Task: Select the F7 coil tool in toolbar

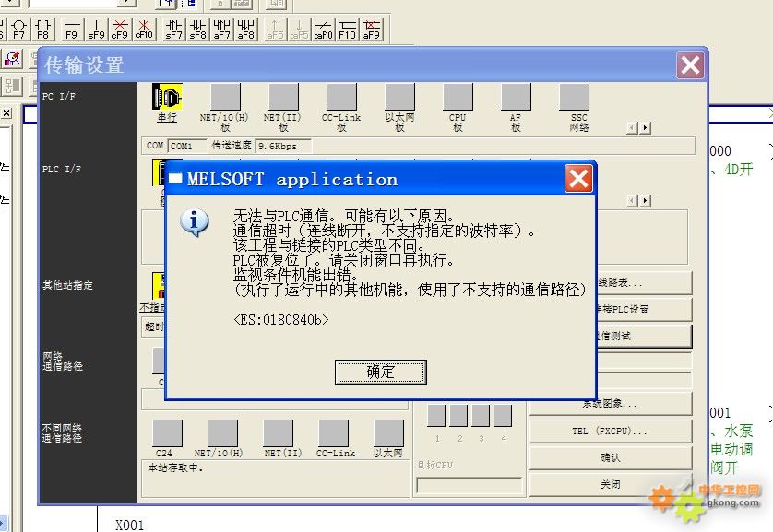Action: tap(18, 30)
